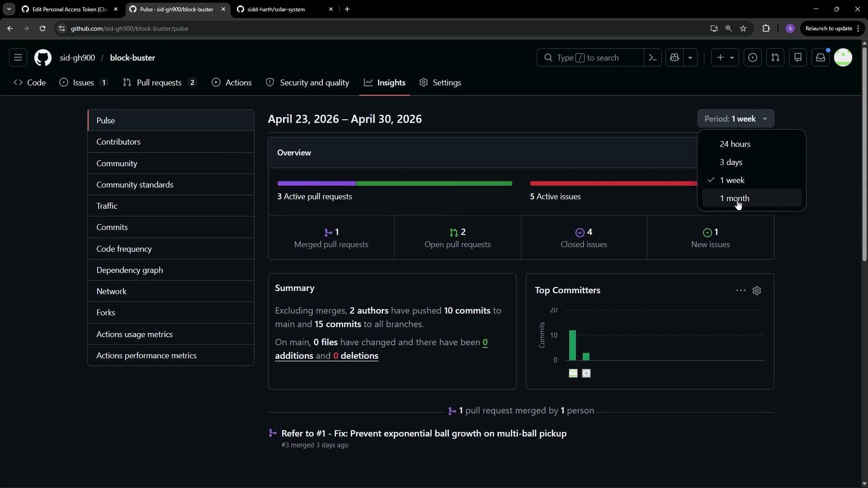Open 1 New issues stat
Image resolution: width=868 pixels, height=488 pixels.
click(x=710, y=238)
